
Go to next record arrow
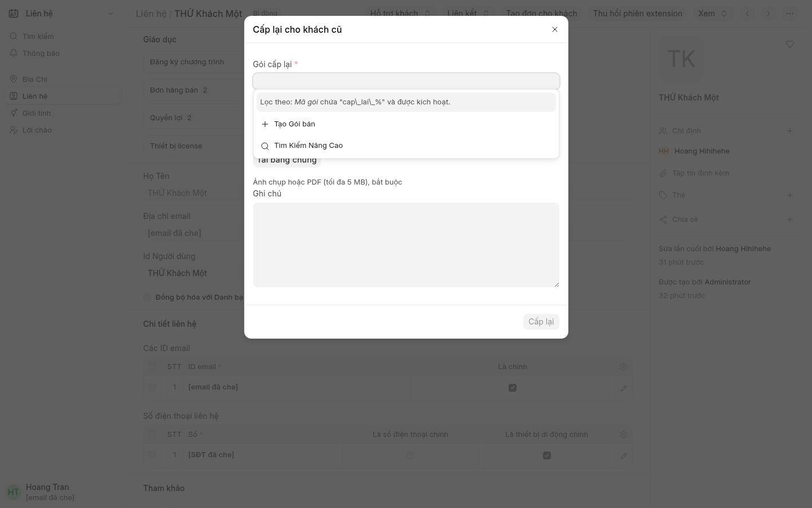(769, 14)
